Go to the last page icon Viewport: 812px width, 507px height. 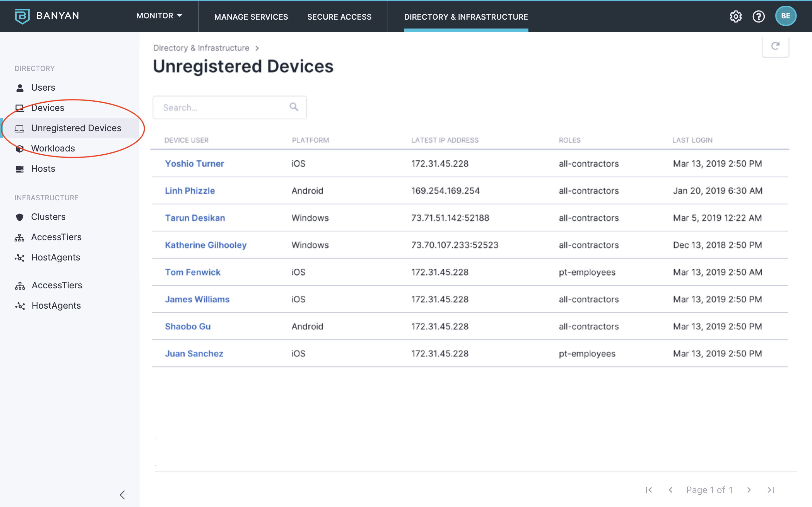(771, 490)
